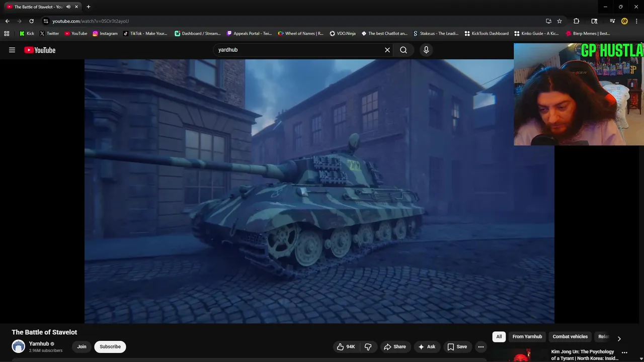Click the video title The Battle of Stavelot
Image resolution: width=644 pixels, height=362 pixels.
click(44, 332)
